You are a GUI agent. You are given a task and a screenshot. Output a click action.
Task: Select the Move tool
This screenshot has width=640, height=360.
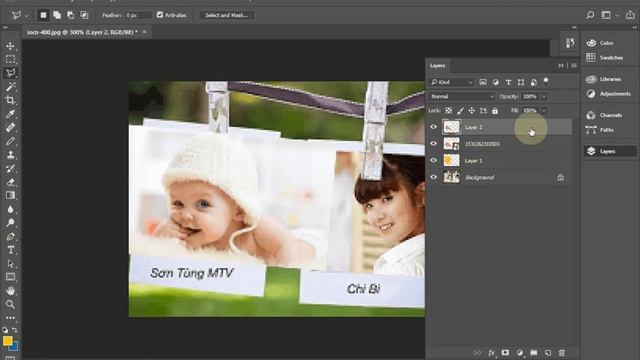pyautogui.click(x=11, y=46)
